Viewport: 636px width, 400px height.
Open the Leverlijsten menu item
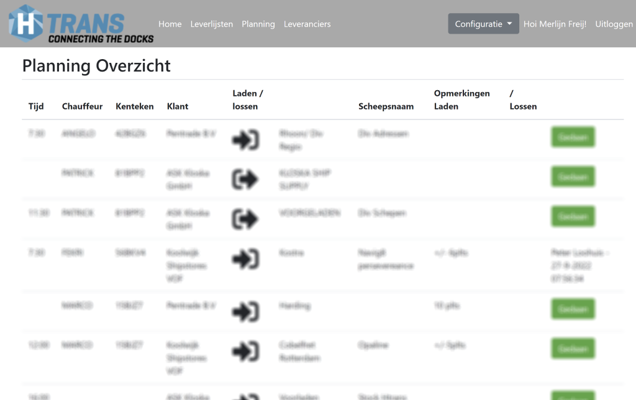[x=211, y=24]
